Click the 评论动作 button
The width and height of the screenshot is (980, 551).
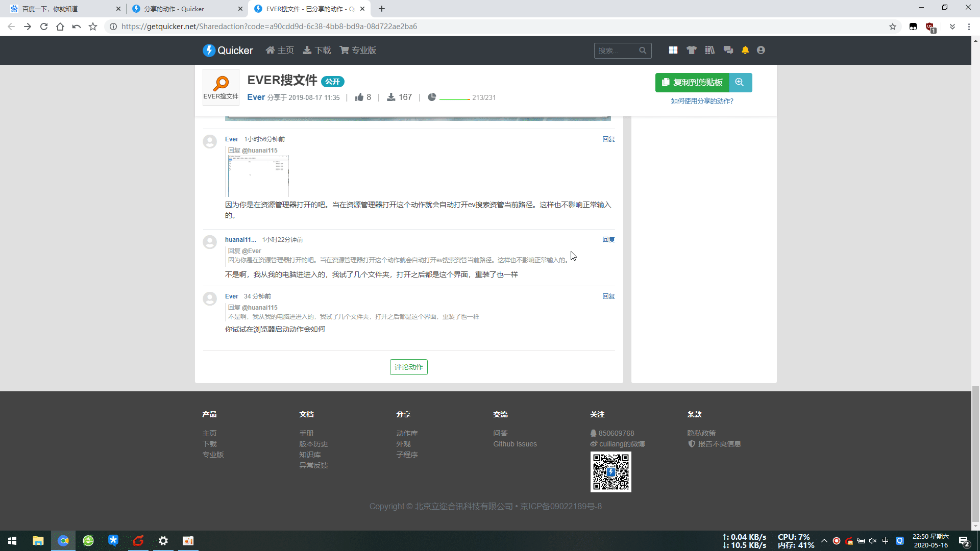409,367
